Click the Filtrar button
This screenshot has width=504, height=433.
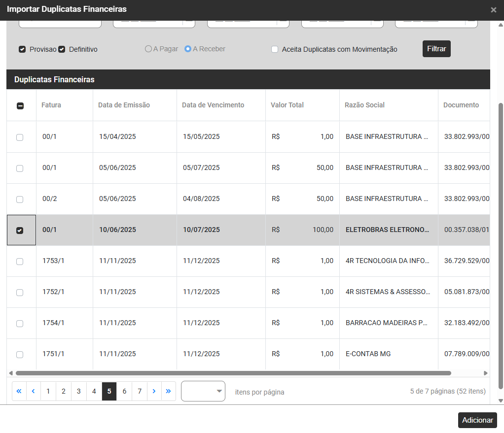click(x=436, y=49)
